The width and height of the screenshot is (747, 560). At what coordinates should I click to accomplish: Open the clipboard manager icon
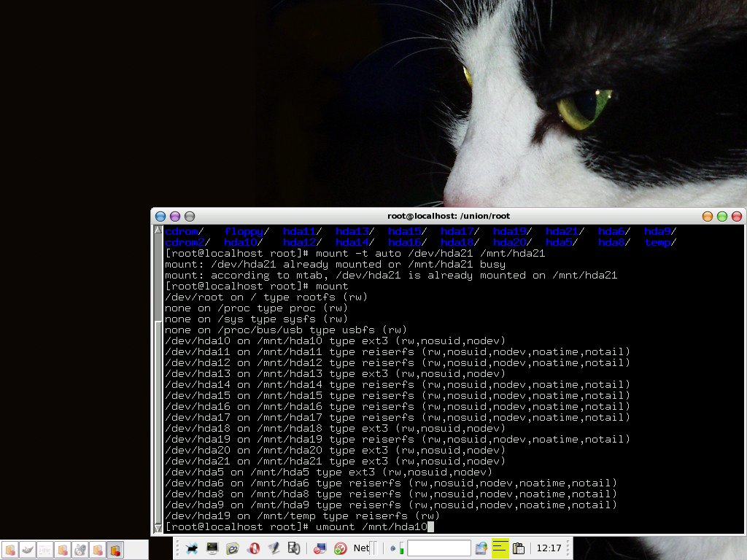click(519, 548)
